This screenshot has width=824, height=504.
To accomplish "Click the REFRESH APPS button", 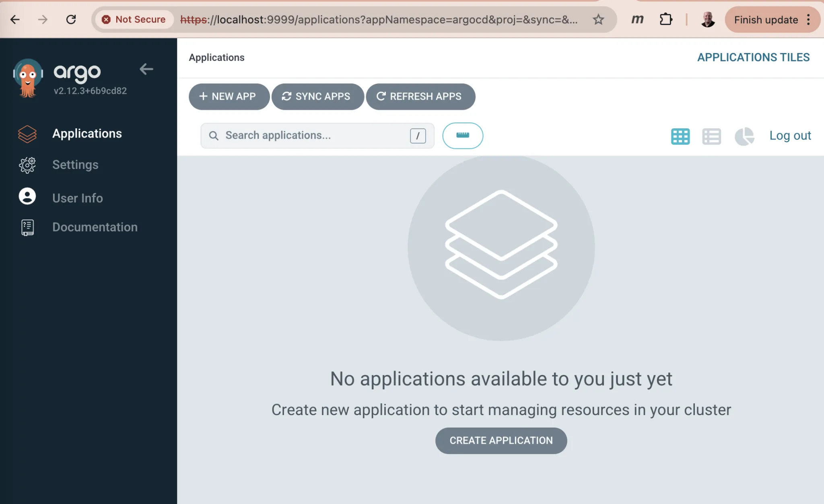I will pyautogui.click(x=420, y=97).
